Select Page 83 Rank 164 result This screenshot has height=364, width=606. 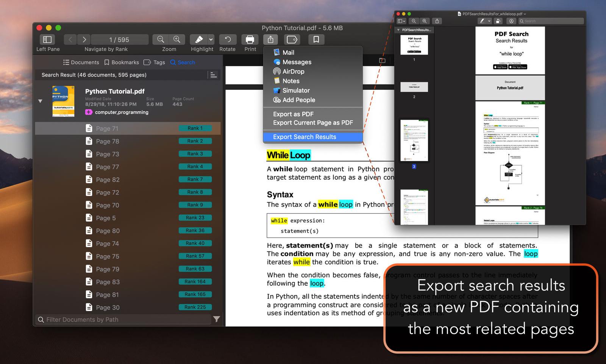click(x=128, y=282)
